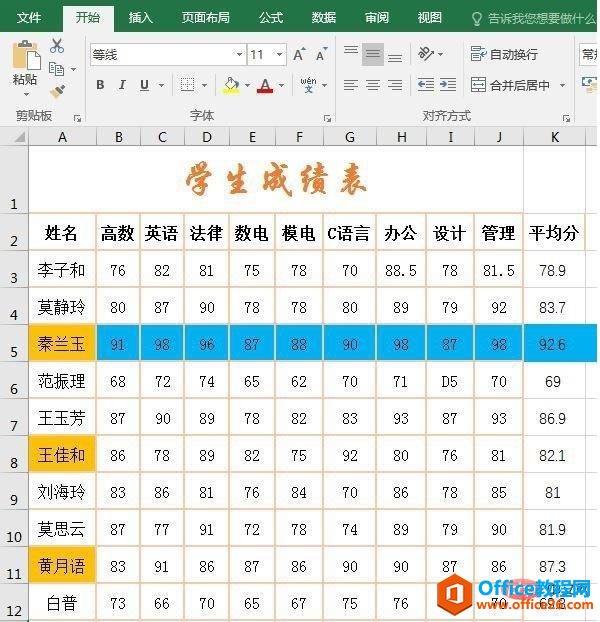Click the Paste clipboard icon
The width and height of the screenshot is (600, 622).
[x=26, y=56]
